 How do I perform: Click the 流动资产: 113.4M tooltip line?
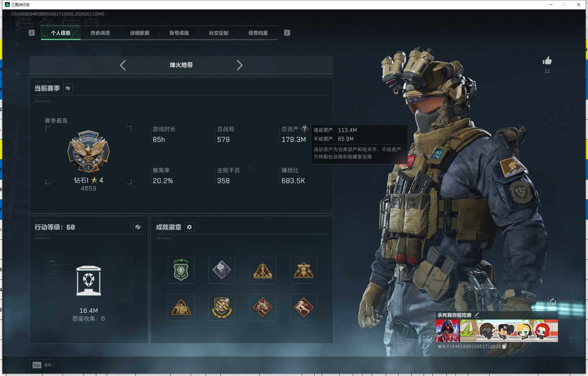click(335, 130)
